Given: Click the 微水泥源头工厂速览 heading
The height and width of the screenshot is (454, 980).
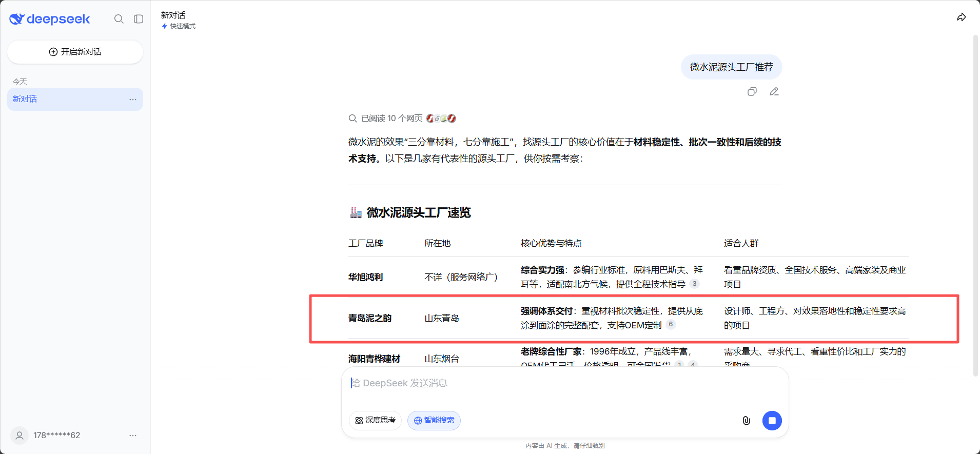Looking at the screenshot, I should click(419, 212).
